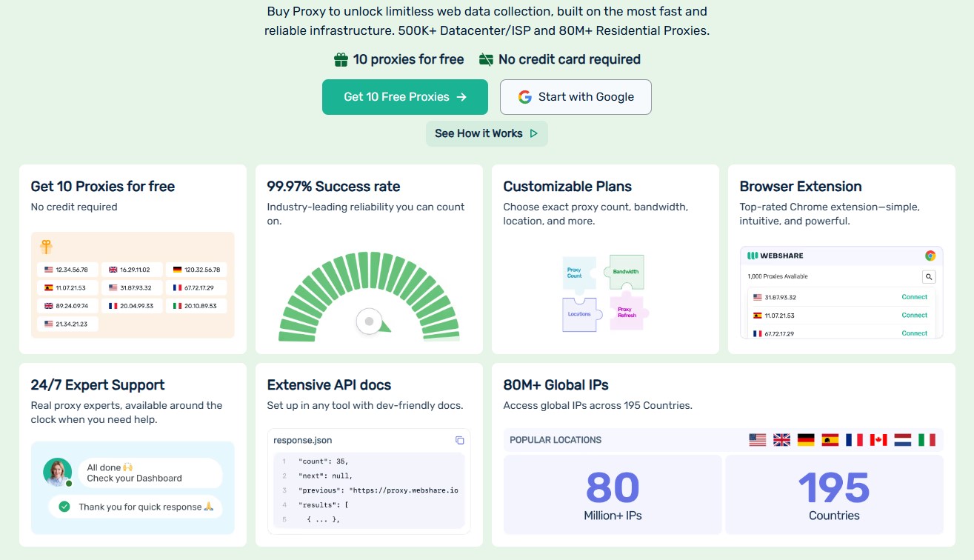Click the Get 10 Free Proxies button
This screenshot has width=974, height=560.
tap(404, 97)
